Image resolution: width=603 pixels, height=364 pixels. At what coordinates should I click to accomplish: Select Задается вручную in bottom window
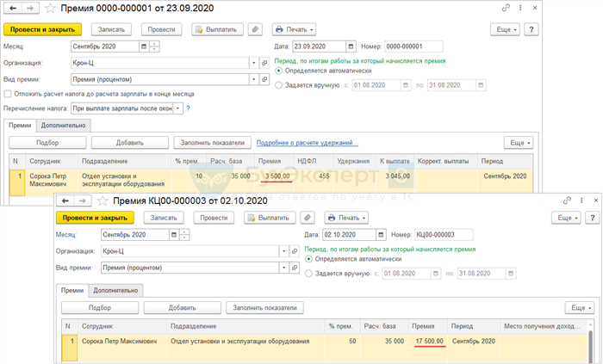coord(308,274)
